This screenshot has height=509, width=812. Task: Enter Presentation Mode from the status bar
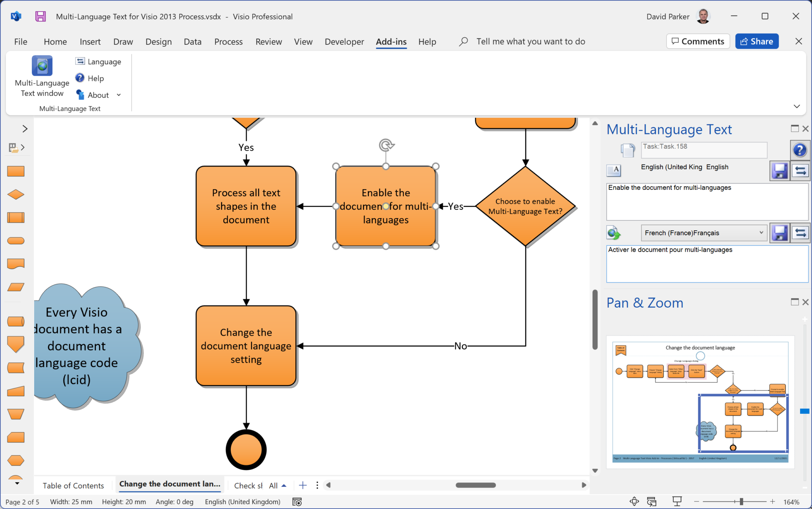(678, 501)
